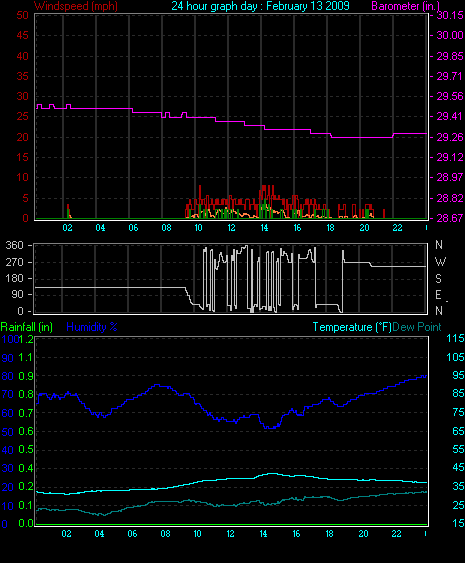Click the Windspeed (mph) axis title

point(76,6)
